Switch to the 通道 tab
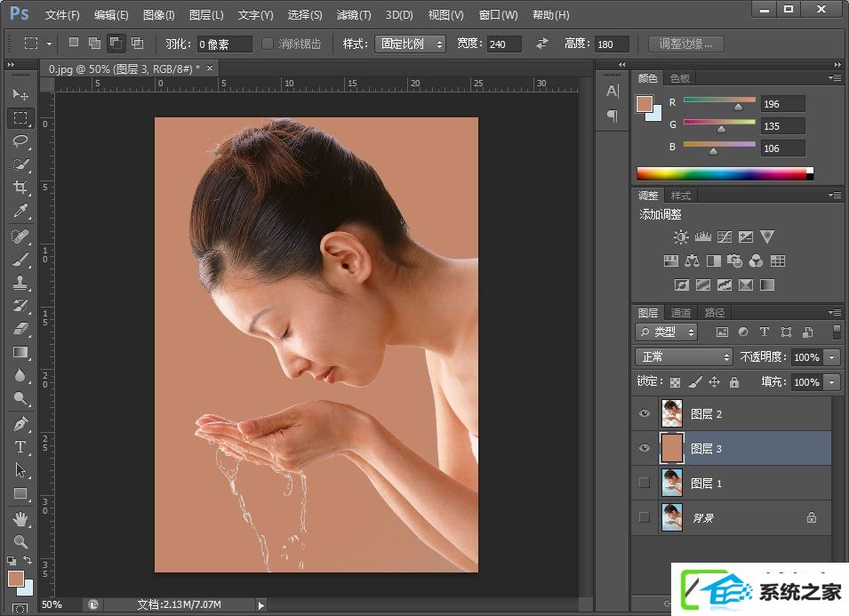 tap(681, 312)
